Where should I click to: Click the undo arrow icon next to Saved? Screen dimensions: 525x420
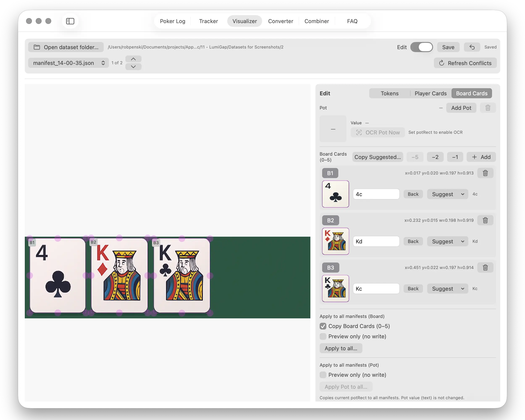pyautogui.click(x=472, y=47)
